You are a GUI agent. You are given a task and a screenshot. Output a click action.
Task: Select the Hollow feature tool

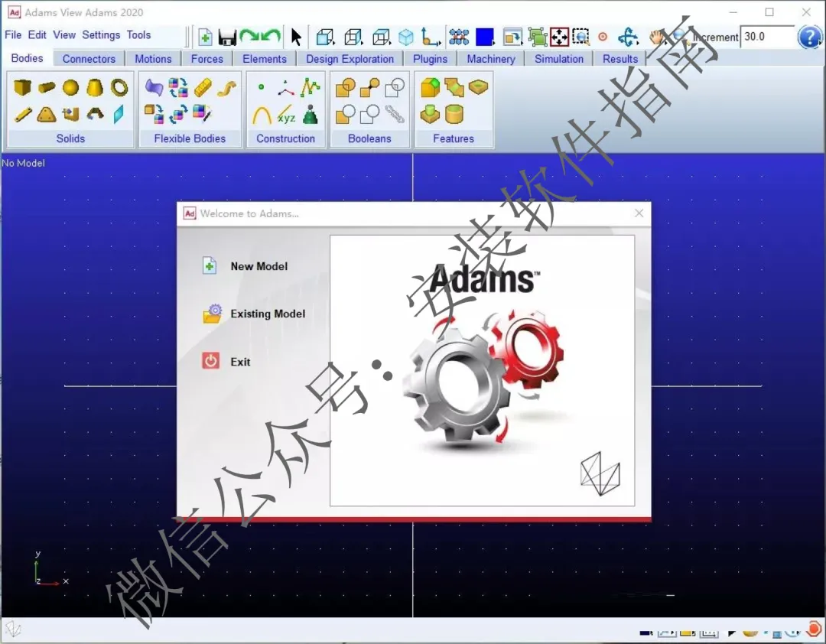[x=454, y=115]
